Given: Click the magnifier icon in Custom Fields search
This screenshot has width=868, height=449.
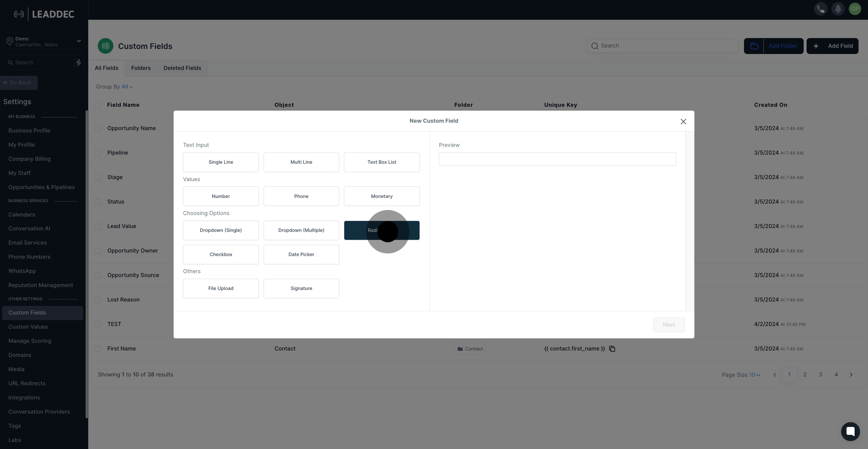Looking at the screenshot, I should pyautogui.click(x=595, y=46).
